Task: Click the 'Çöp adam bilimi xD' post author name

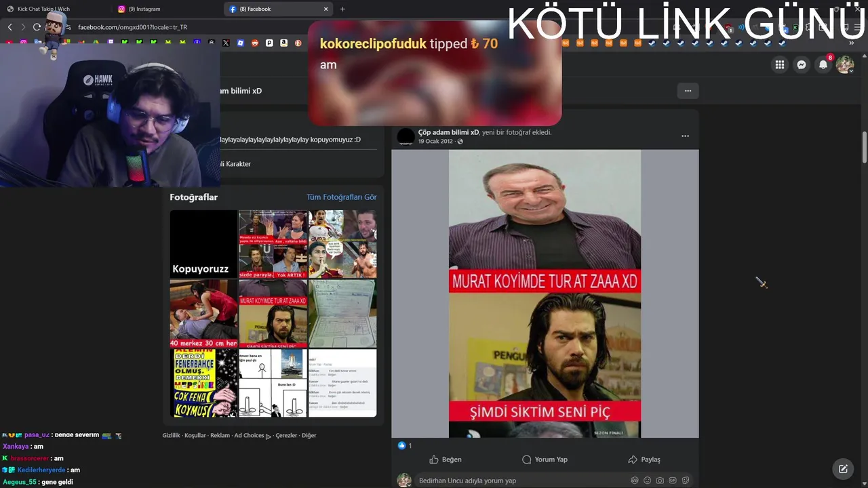Action: click(448, 132)
